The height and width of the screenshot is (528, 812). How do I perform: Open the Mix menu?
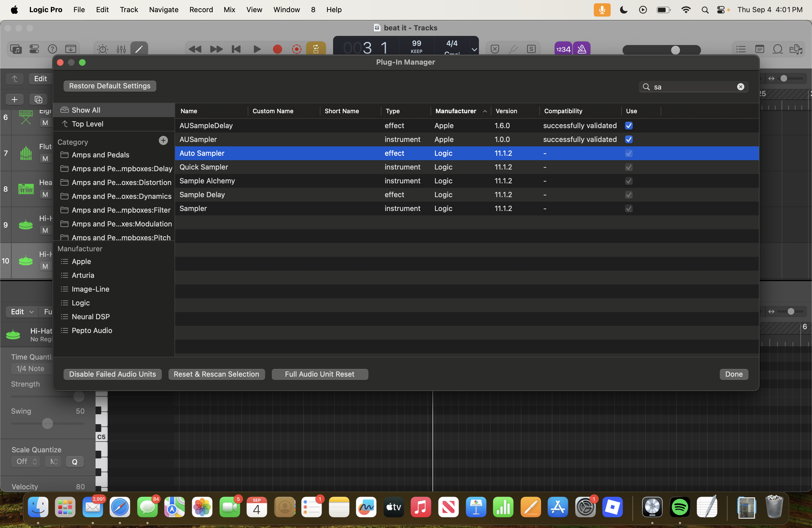pyautogui.click(x=229, y=10)
